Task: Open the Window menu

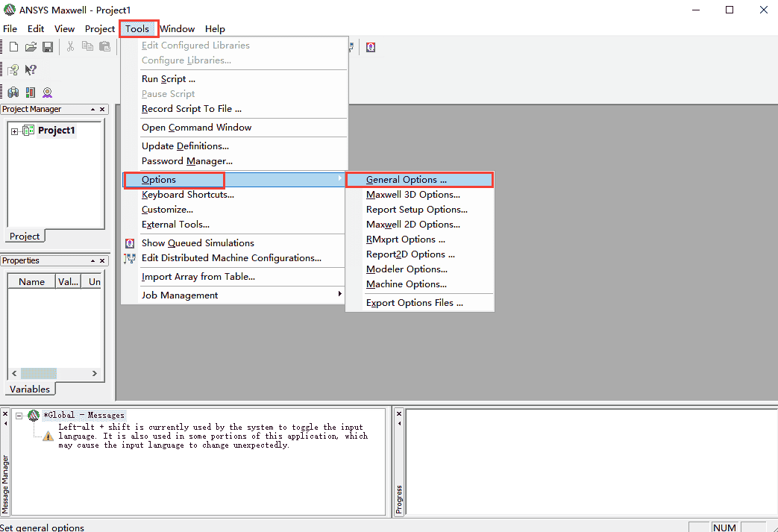Action: 177,29
